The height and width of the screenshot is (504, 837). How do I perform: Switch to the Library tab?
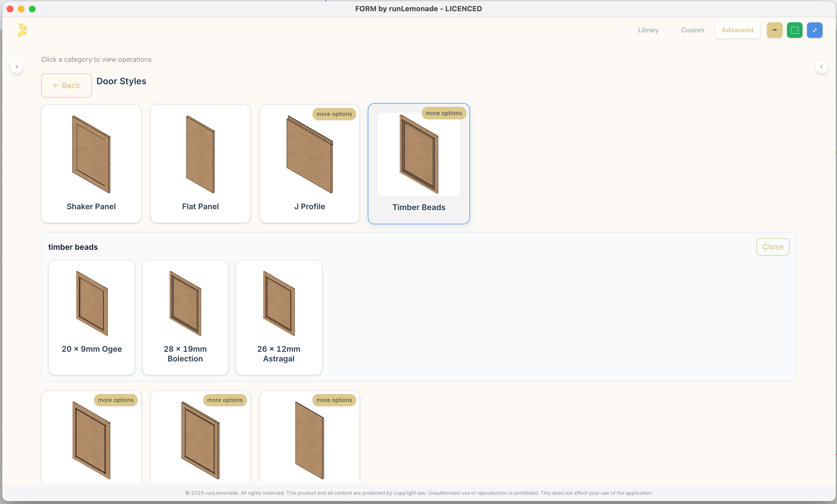coord(648,30)
